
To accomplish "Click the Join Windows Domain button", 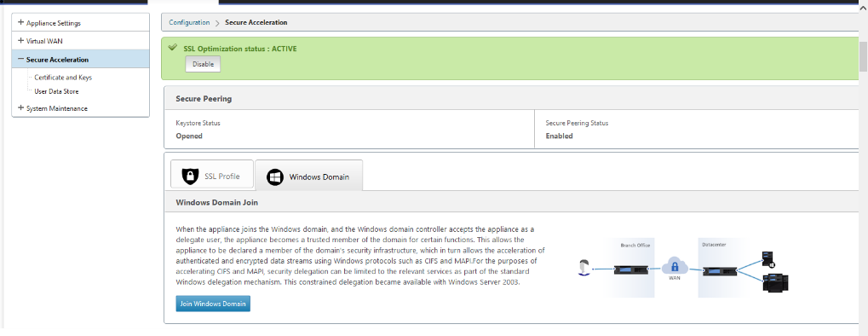I will coord(213,304).
